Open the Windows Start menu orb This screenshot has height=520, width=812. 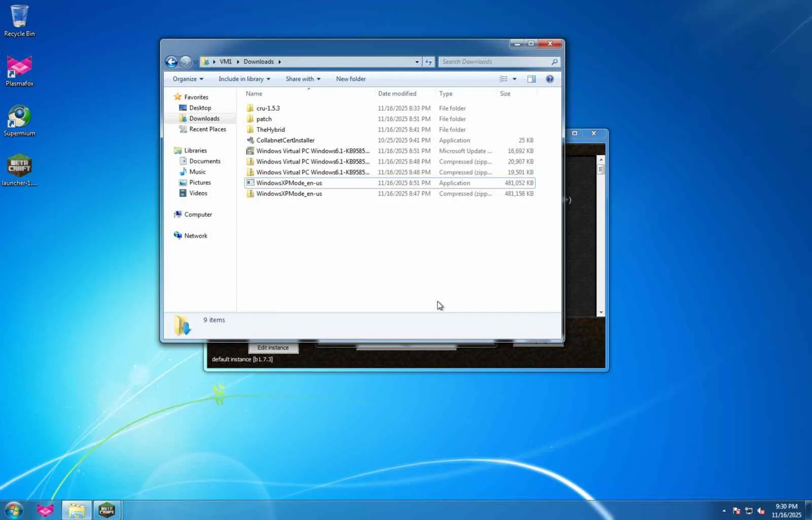14,510
